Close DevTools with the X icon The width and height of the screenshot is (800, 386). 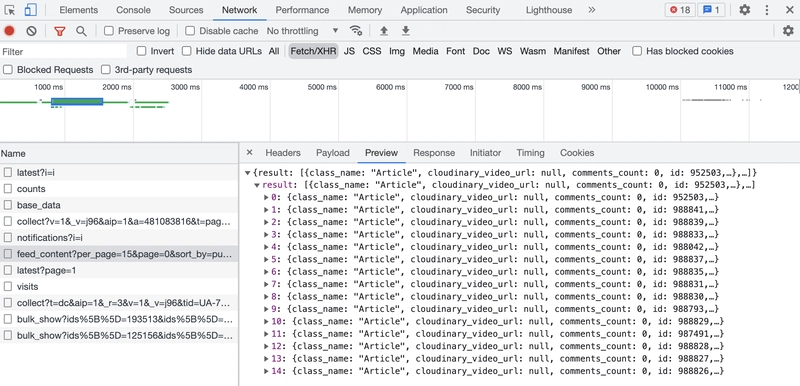tap(789, 10)
